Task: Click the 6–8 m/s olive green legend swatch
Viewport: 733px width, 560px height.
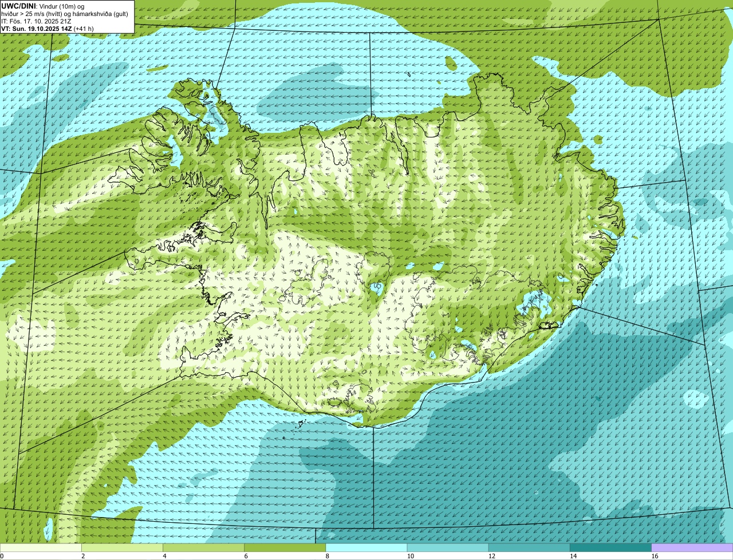Action: pyautogui.click(x=285, y=547)
